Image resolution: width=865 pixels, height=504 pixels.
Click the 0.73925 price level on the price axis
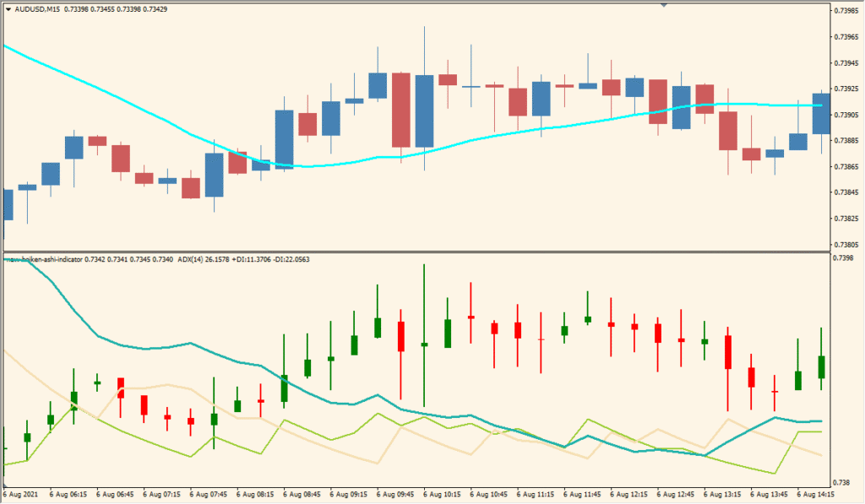(x=846, y=89)
